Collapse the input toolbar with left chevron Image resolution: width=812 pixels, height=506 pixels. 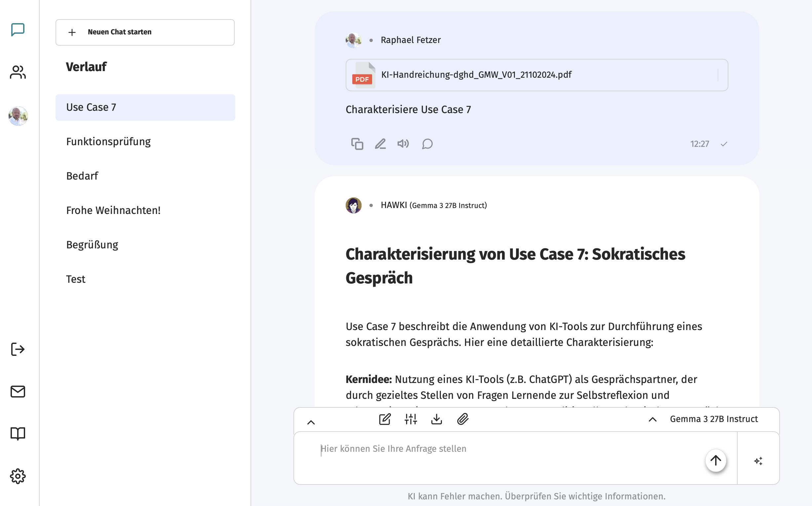311,422
